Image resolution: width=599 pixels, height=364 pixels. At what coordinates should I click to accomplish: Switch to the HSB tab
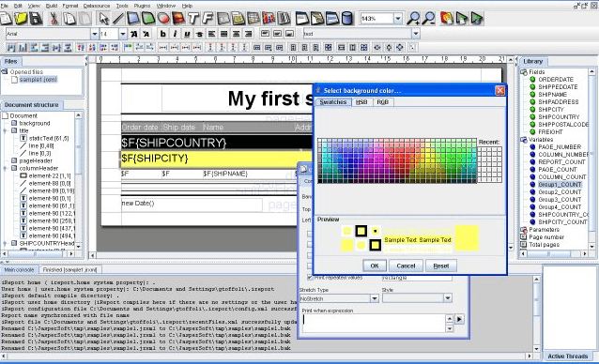click(361, 102)
